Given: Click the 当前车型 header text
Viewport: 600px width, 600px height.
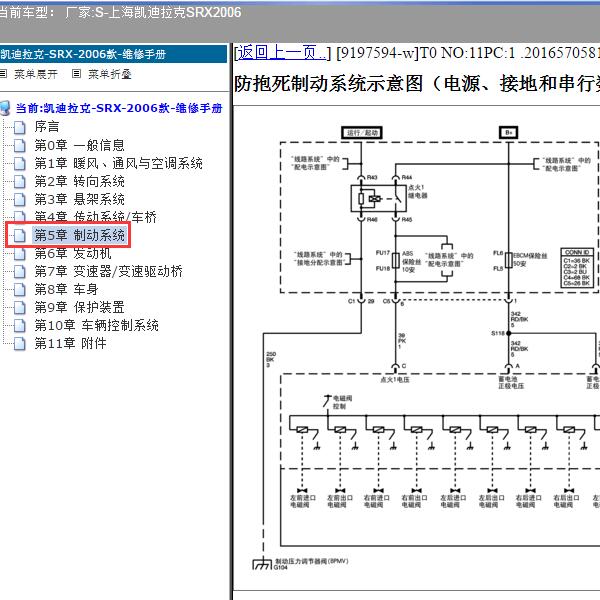Looking at the screenshot, I should point(27,12).
